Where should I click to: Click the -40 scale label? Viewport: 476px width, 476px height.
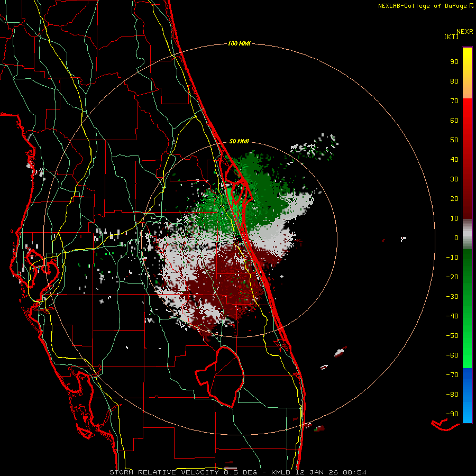pos(452,316)
